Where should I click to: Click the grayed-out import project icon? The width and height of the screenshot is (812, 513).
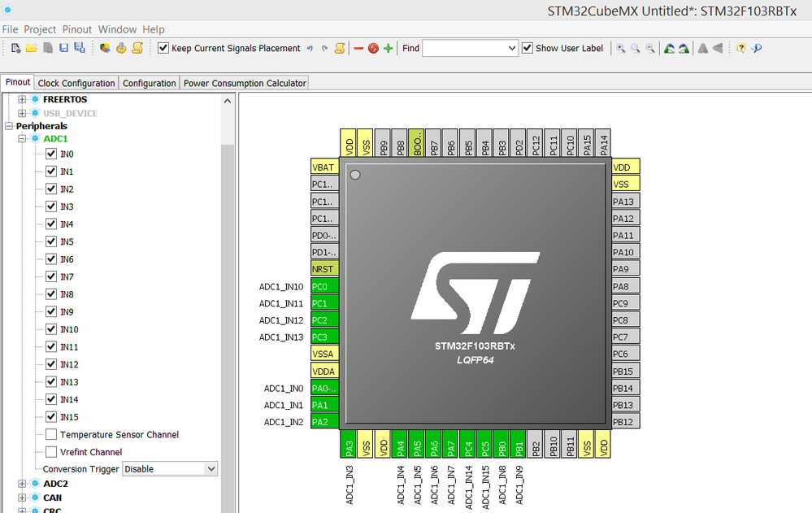click(48, 48)
